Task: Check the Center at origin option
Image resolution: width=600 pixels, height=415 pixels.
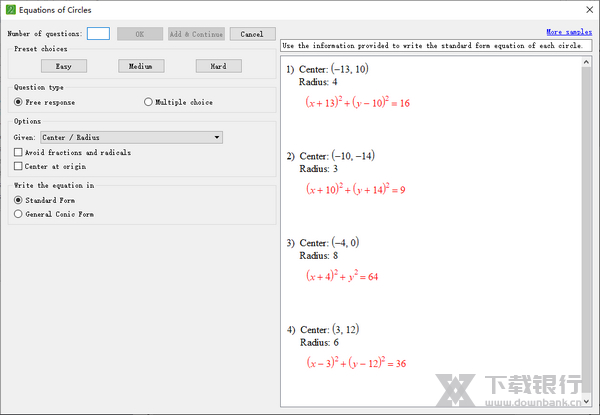Action: pyautogui.click(x=18, y=166)
